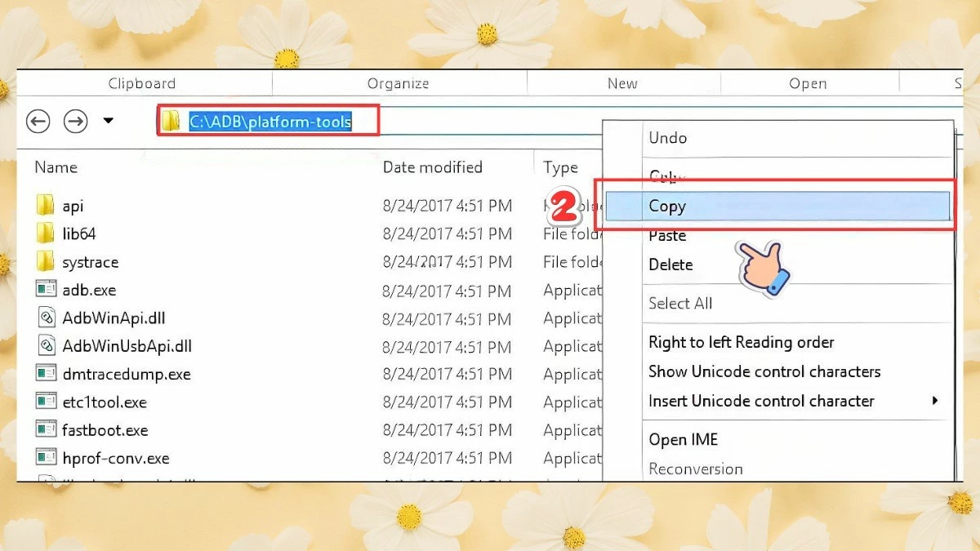980x551 pixels.
Task: Choose Paste from the context menu
Action: [667, 236]
